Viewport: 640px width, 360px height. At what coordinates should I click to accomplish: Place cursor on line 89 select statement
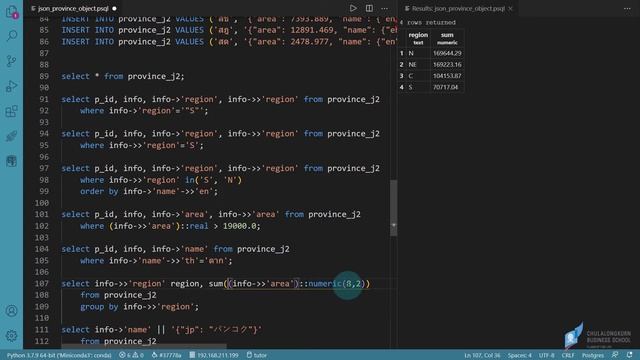point(123,76)
